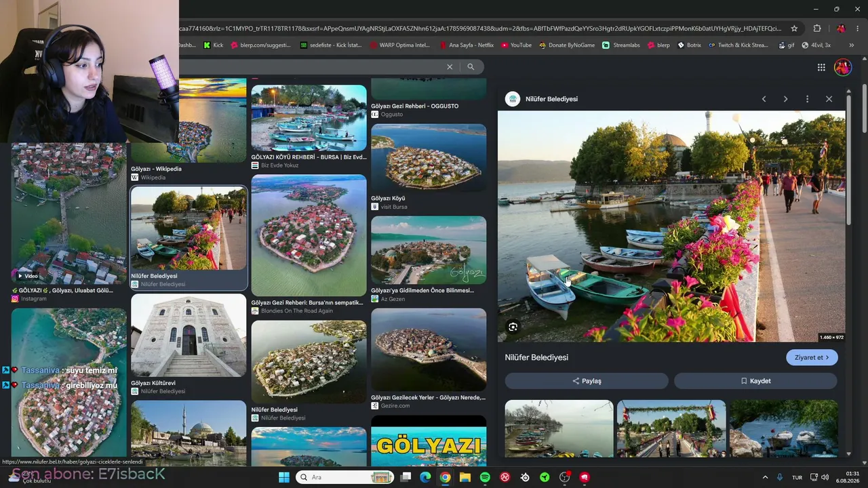Open the Botrix bookmark
Image resolution: width=868 pixels, height=488 pixels.
689,45
